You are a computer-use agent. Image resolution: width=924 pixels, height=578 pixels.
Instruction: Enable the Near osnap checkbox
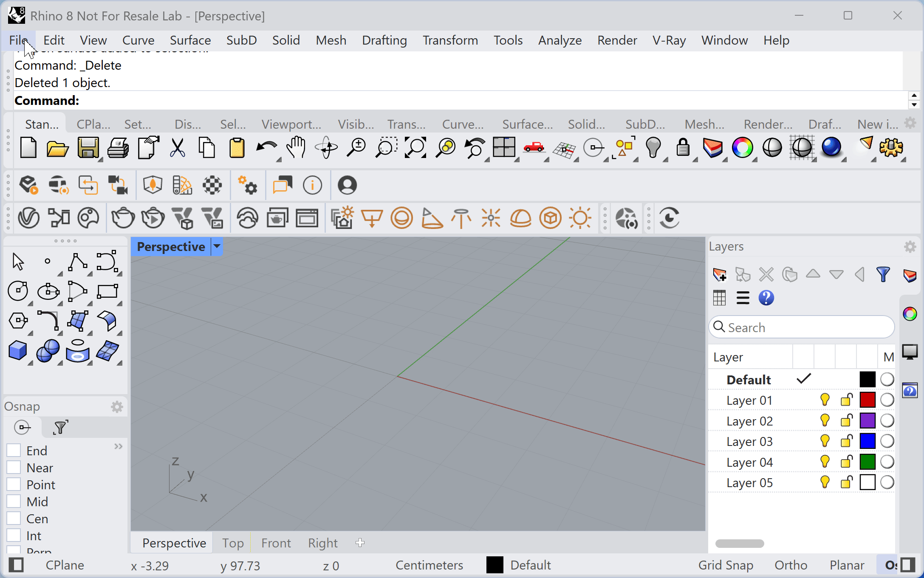tap(14, 468)
